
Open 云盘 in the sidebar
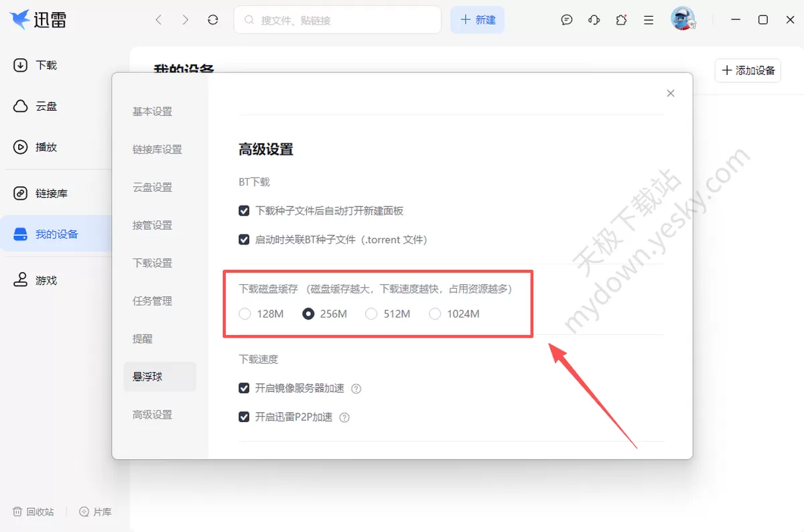pyautogui.click(x=37, y=106)
